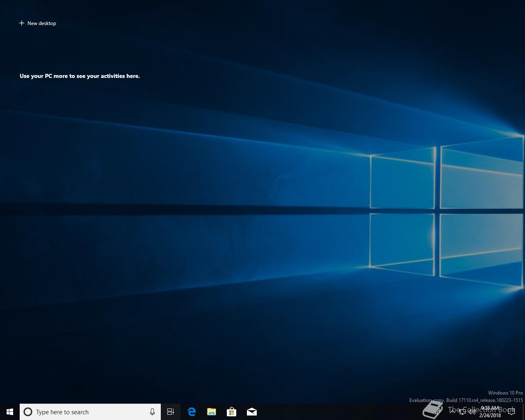525x420 pixels.
Task: Open the volume speaker icon
Action: (x=472, y=412)
